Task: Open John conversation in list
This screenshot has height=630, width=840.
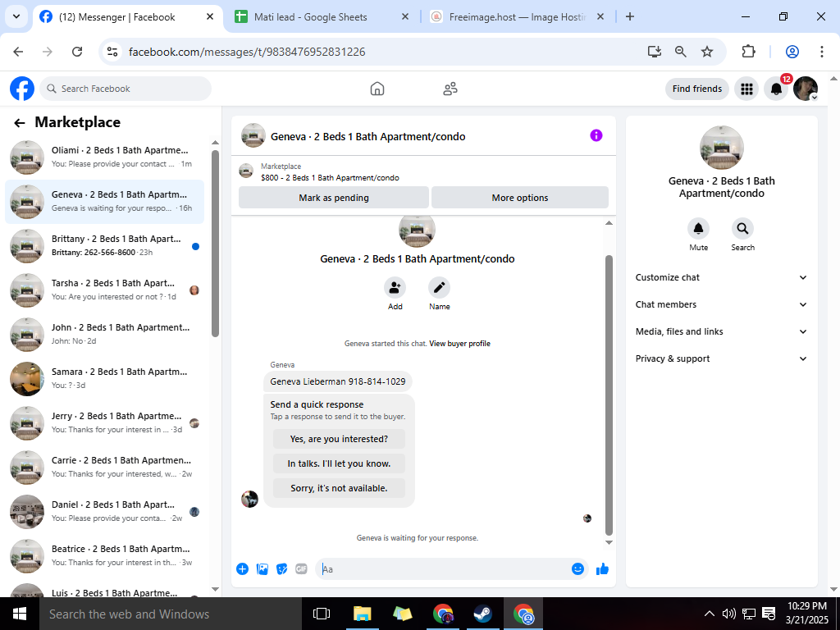Action: coord(104,335)
